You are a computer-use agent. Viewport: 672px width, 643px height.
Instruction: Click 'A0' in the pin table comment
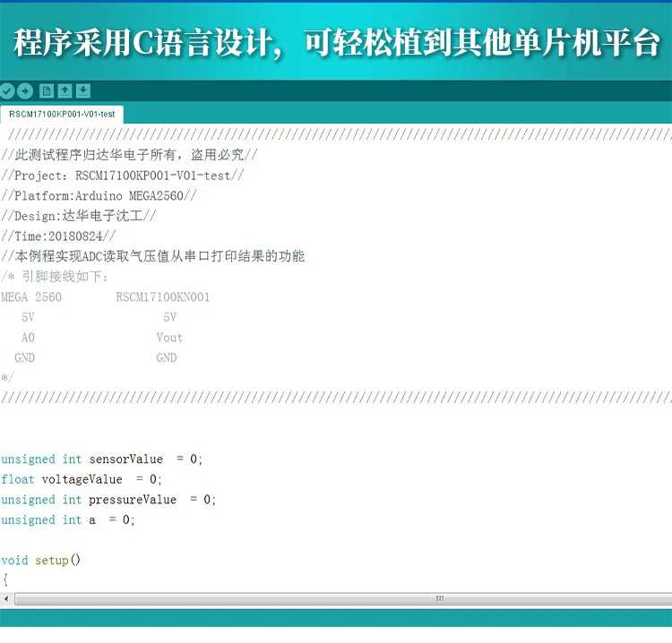[28, 338]
